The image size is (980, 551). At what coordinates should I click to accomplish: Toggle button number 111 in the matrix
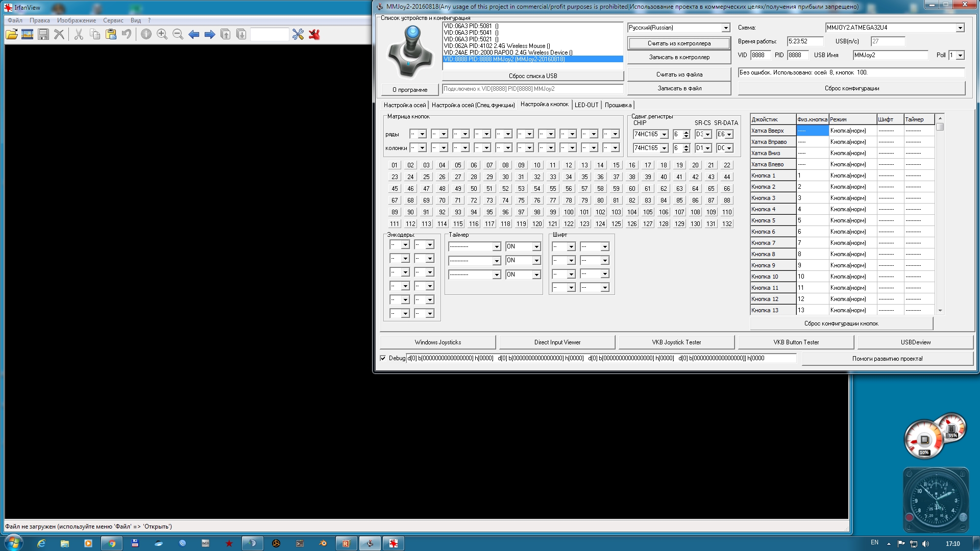pos(395,224)
